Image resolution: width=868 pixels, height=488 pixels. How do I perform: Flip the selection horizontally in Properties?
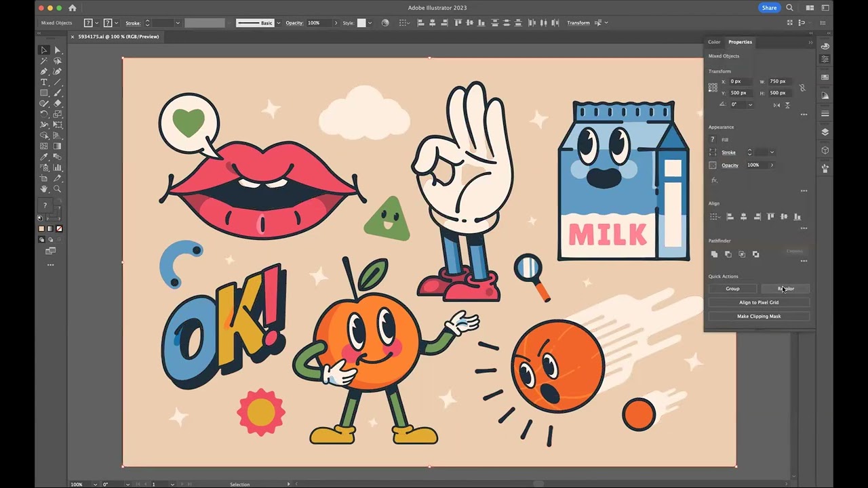click(776, 105)
